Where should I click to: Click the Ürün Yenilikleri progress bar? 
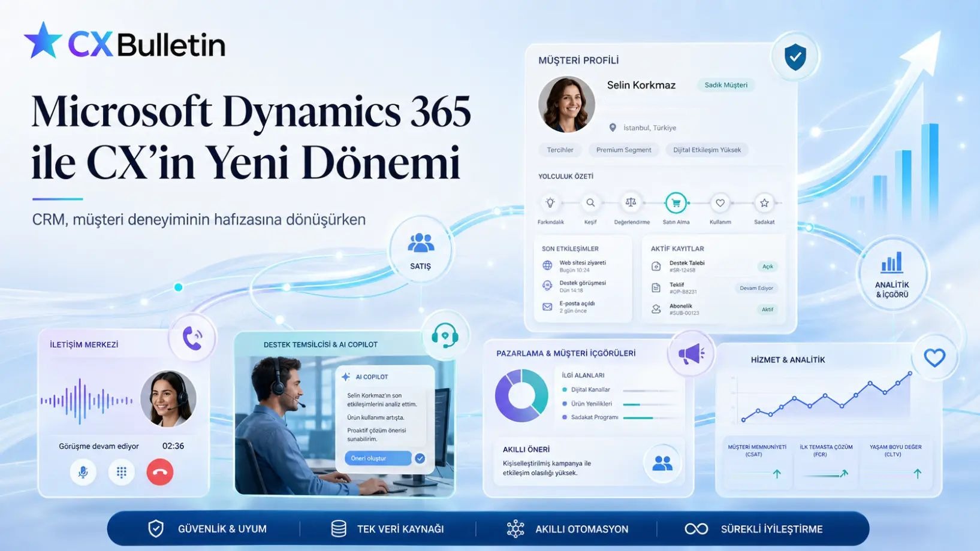650,404
